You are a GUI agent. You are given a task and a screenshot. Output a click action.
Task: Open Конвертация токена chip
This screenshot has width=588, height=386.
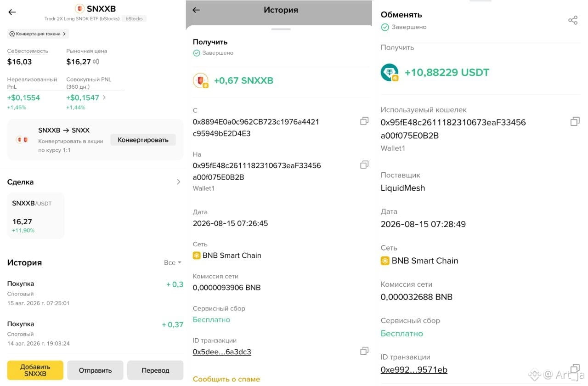tap(38, 34)
